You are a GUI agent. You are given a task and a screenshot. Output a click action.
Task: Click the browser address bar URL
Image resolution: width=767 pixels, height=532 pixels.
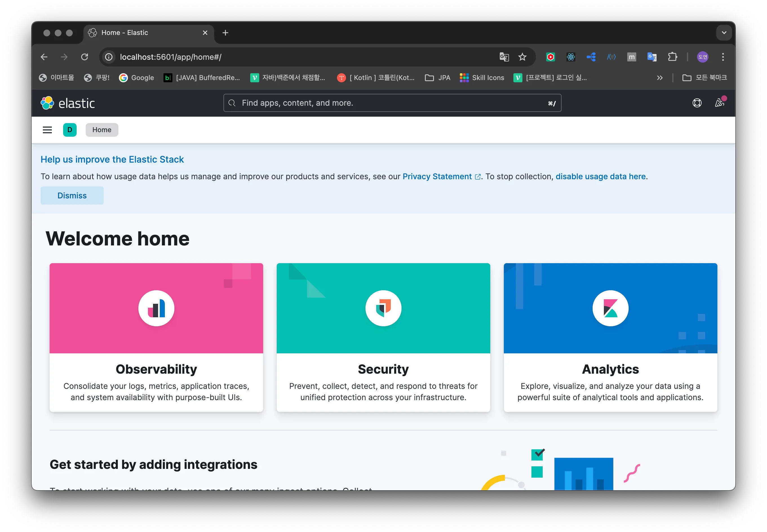tap(171, 57)
